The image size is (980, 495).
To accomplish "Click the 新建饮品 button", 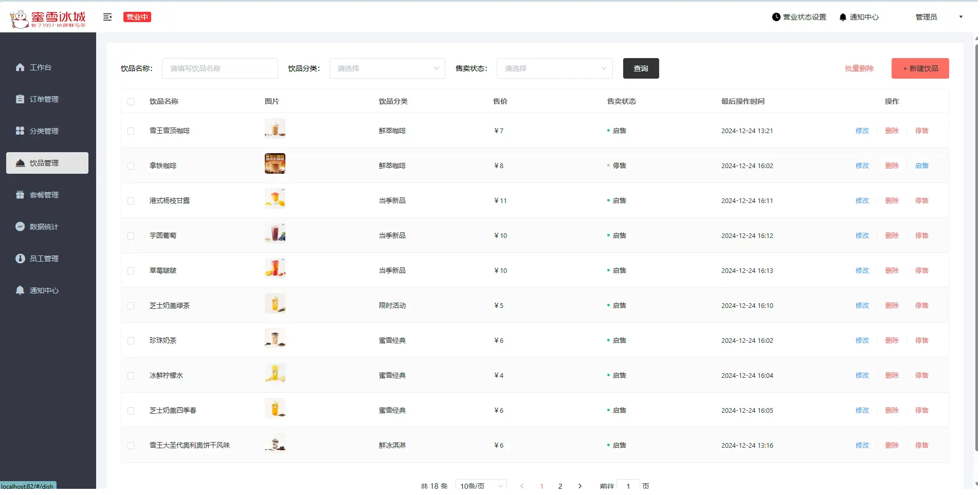I will 920,68.
